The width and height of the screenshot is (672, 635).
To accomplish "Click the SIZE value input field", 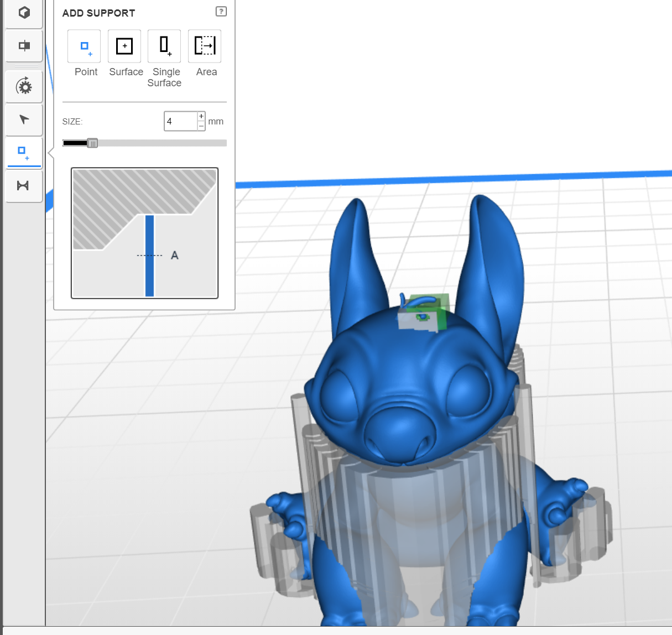I will pos(181,121).
